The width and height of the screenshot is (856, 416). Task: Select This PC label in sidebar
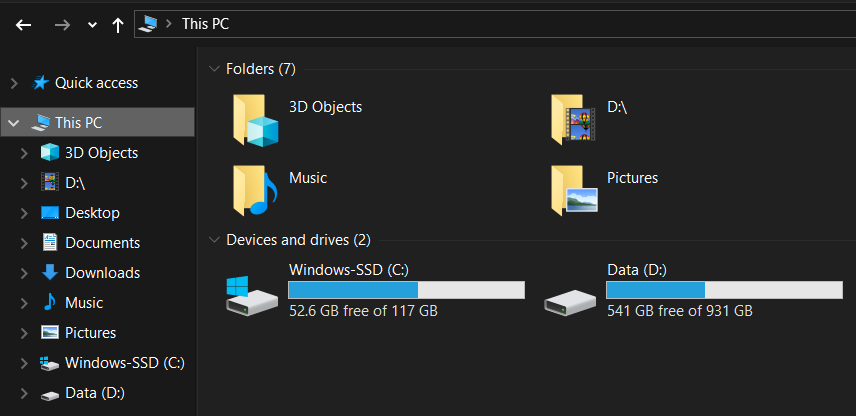point(79,123)
